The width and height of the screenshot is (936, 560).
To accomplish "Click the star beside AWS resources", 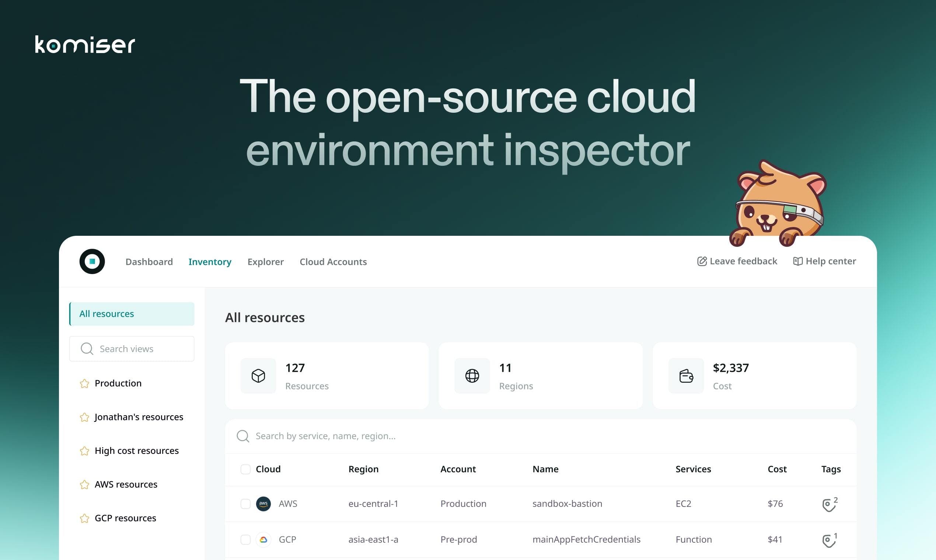I will (84, 484).
